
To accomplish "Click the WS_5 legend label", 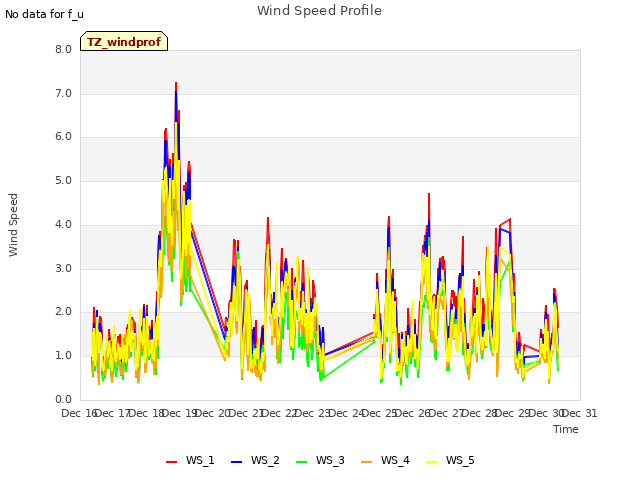I will 460,460.
